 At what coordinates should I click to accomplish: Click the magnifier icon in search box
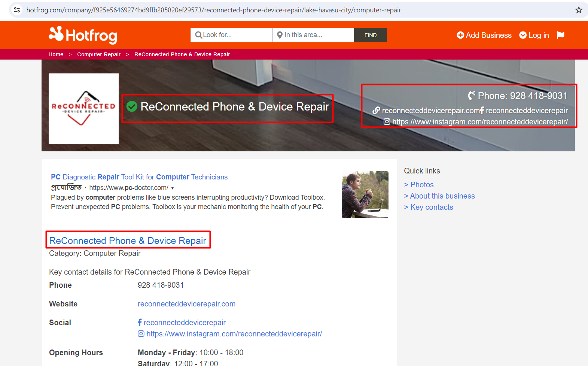pyautogui.click(x=198, y=35)
